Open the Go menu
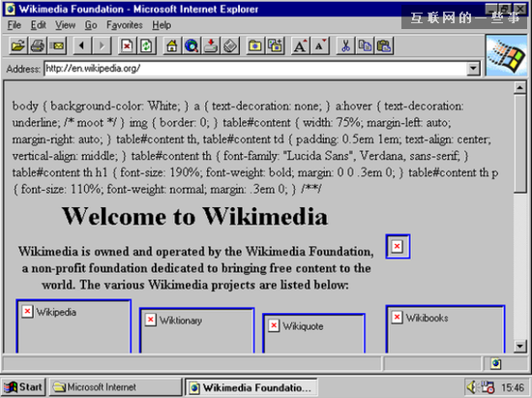Screen dimensions: 532x398 pyautogui.click(x=91, y=25)
